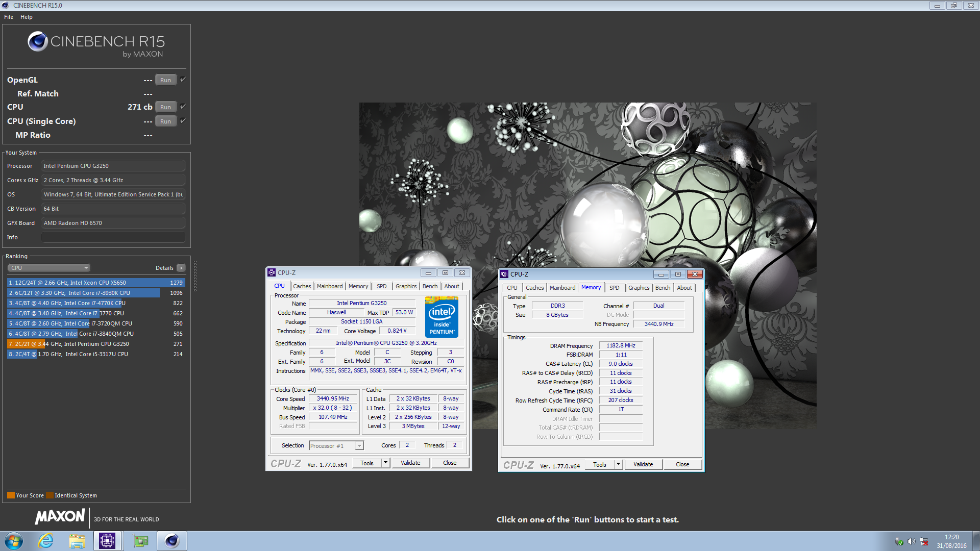Run the CPU (Single Core) benchmark
The height and width of the screenshot is (551, 980).
(166, 121)
